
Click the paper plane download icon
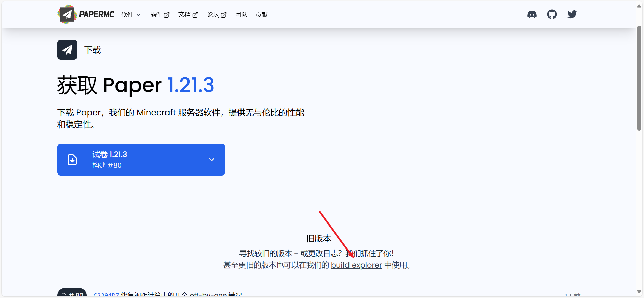(67, 50)
